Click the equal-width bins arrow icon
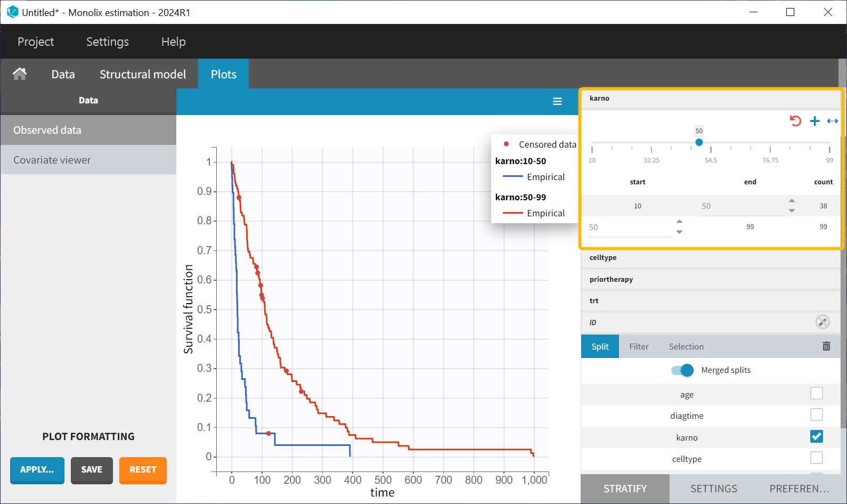This screenshot has height=504, width=847. click(x=832, y=121)
